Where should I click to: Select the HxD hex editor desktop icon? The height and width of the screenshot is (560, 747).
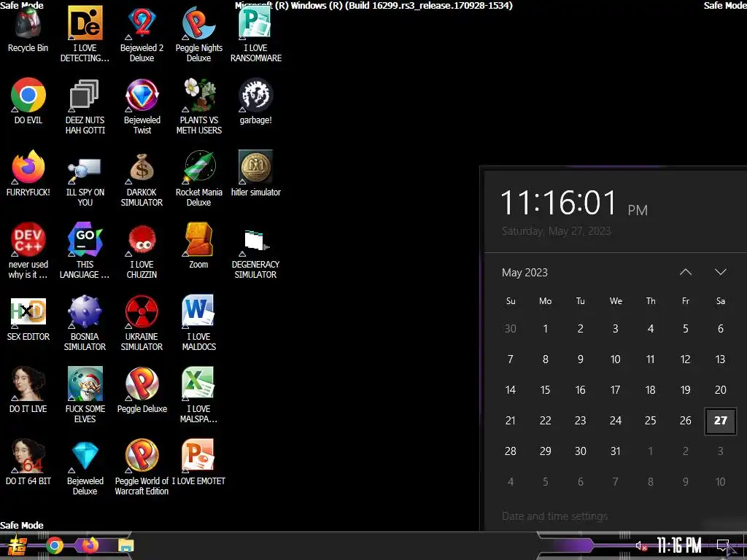click(28, 312)
